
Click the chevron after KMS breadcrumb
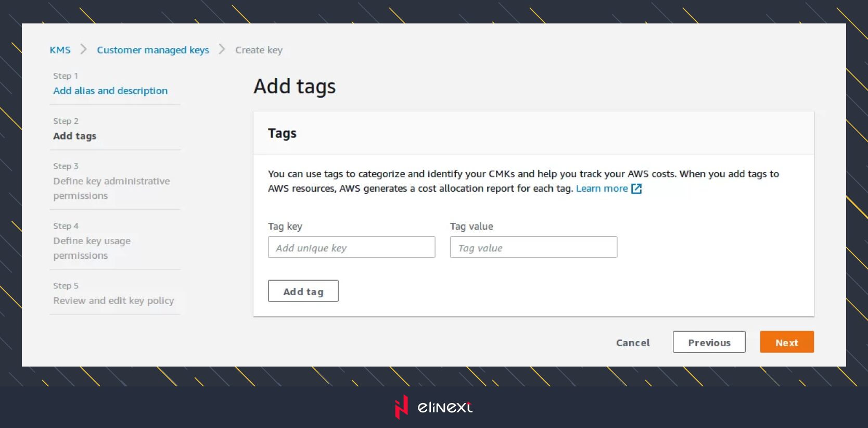pyautogui.click(x=83, y=49)
